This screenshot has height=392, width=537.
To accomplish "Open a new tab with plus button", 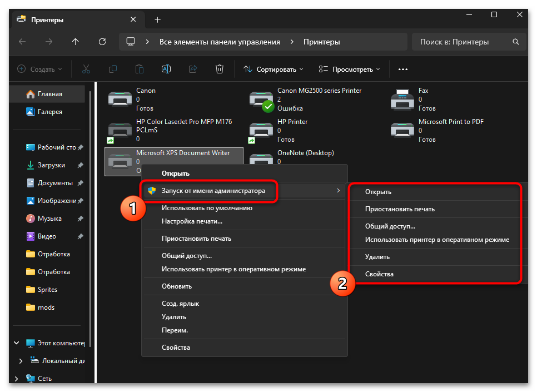I will pyautogui.click(x=157, y=20).
